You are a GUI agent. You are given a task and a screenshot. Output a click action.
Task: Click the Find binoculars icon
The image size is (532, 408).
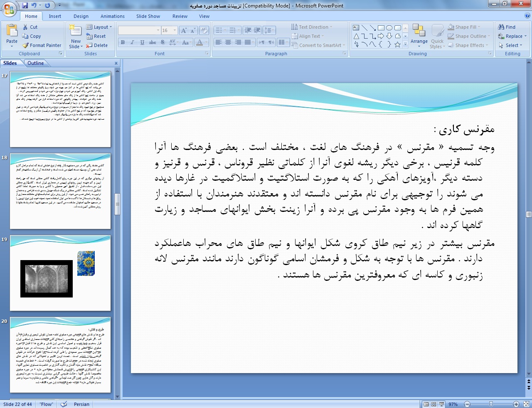(x=501, y=27)
